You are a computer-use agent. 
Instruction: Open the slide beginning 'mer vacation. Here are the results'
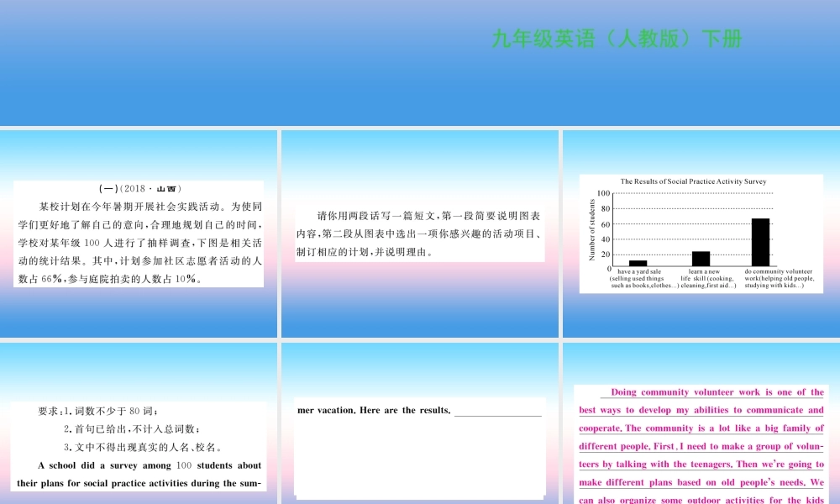pyautogui.click(x=419, y=423)
